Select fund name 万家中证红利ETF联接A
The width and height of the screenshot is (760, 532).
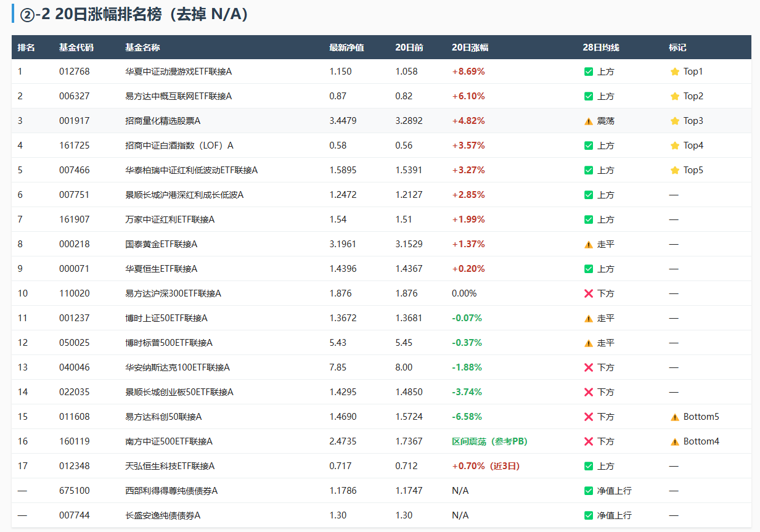click(x=170, y=219)
